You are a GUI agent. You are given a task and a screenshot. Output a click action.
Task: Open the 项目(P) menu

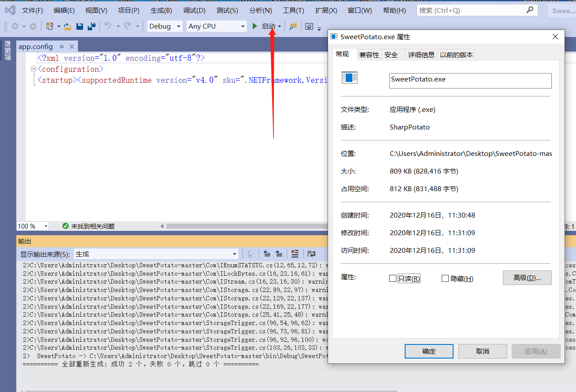pos(129,10)
